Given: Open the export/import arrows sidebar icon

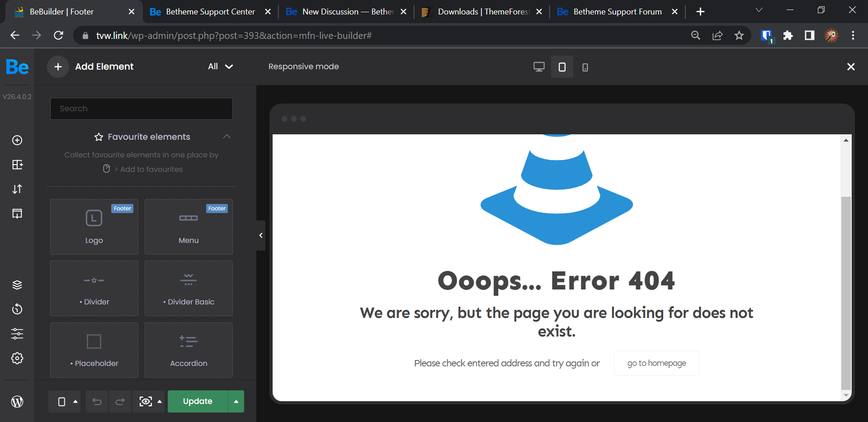Looking at the screenshot, I should [x=17, y=189].
